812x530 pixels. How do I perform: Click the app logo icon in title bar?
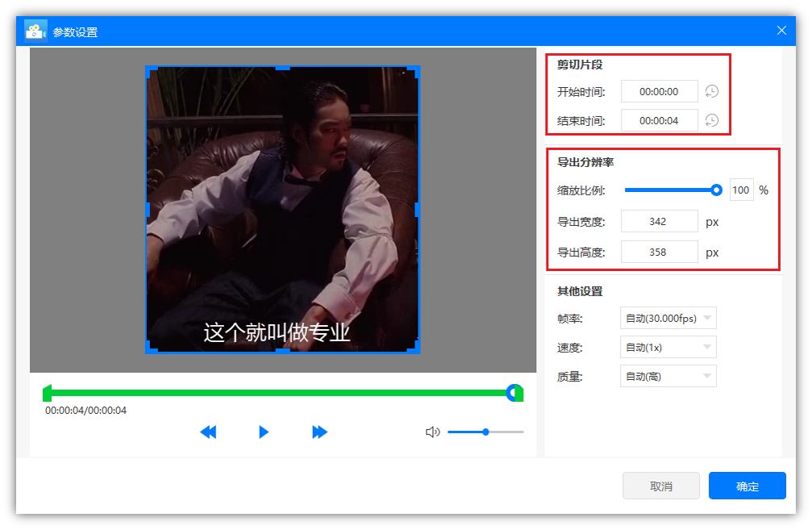coord(35,31)
